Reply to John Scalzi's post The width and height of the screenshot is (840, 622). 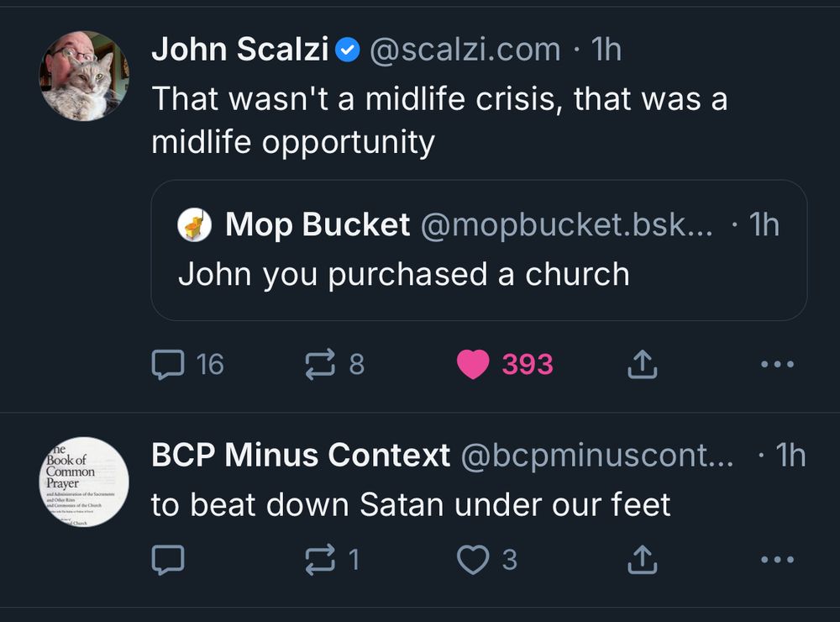coord(170,363)
